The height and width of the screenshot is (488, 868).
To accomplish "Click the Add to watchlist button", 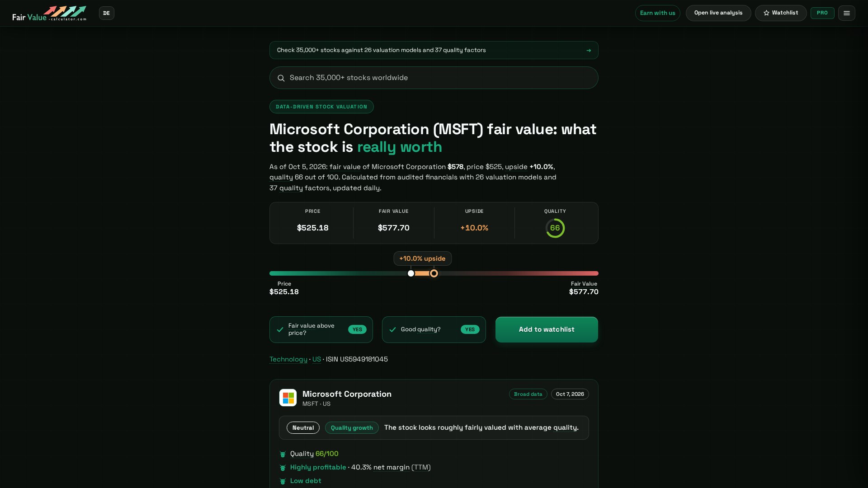I will pyautogui.click(x=547, y=329).
